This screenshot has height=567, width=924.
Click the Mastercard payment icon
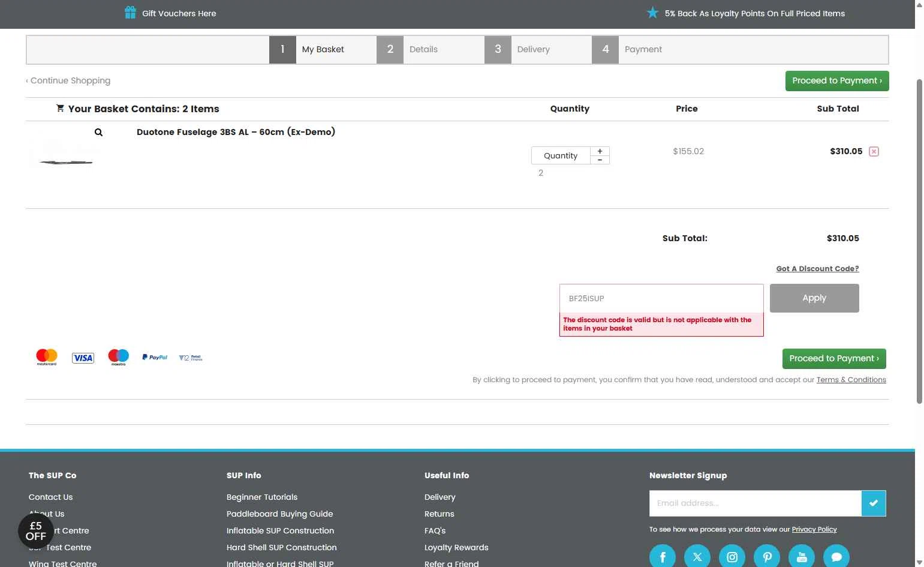coord(47,357)
